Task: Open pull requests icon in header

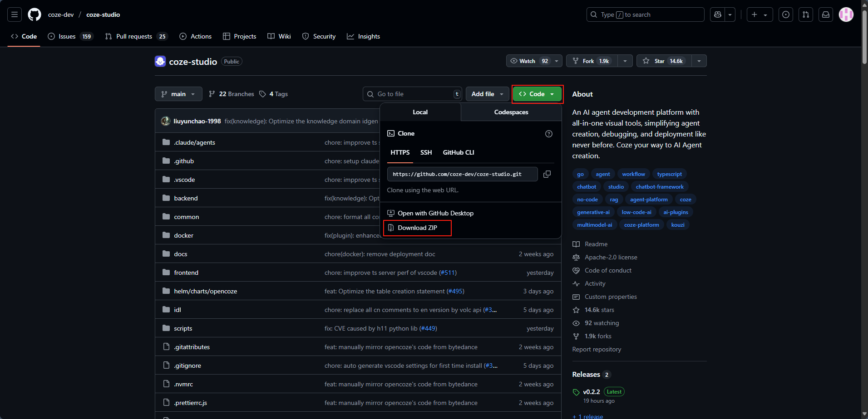Action: coord(806,15)
